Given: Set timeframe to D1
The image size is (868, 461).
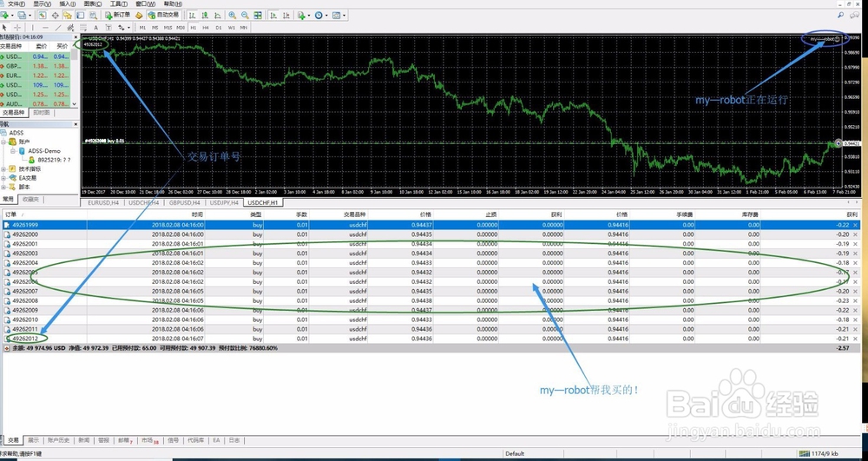Looking at the screenshot, I should click(219, 27).
